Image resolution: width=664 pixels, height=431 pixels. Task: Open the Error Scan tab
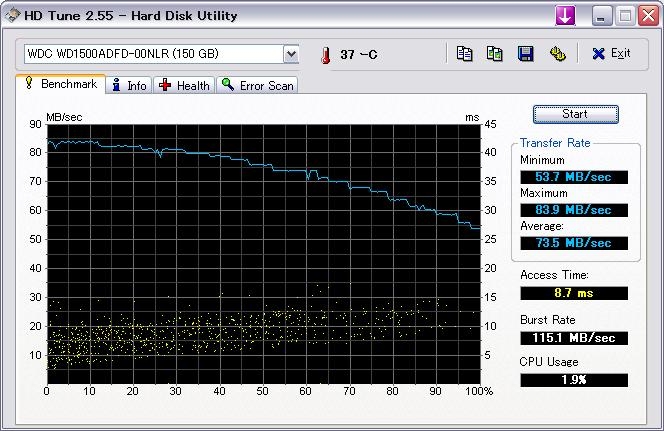(258, 86)
